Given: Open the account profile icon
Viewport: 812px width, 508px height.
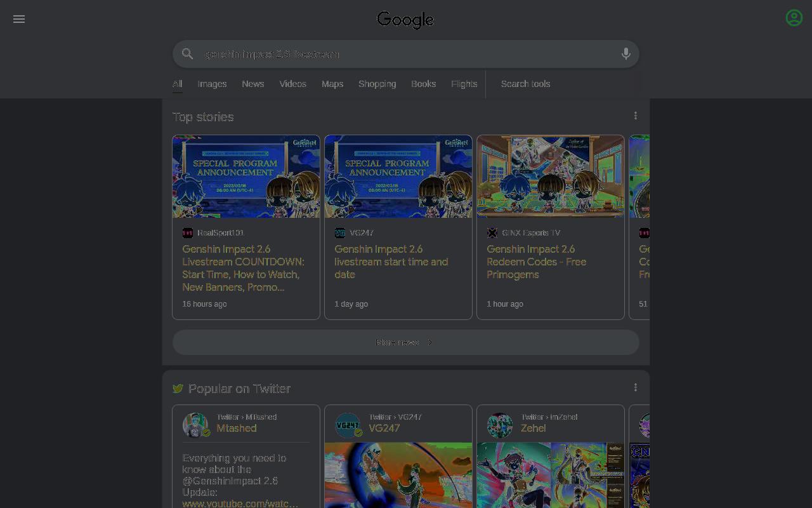Looking at the screenshot, I should click(x=794, y=18).
